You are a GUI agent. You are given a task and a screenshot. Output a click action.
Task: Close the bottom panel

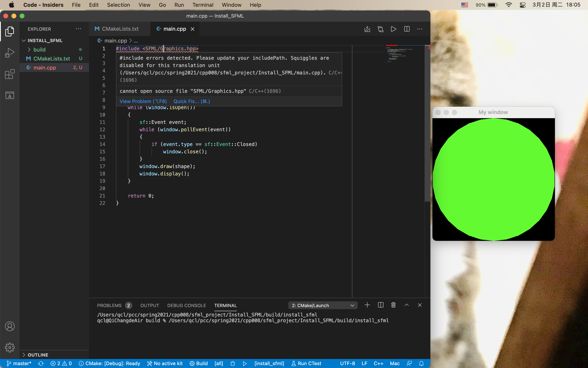420,305
